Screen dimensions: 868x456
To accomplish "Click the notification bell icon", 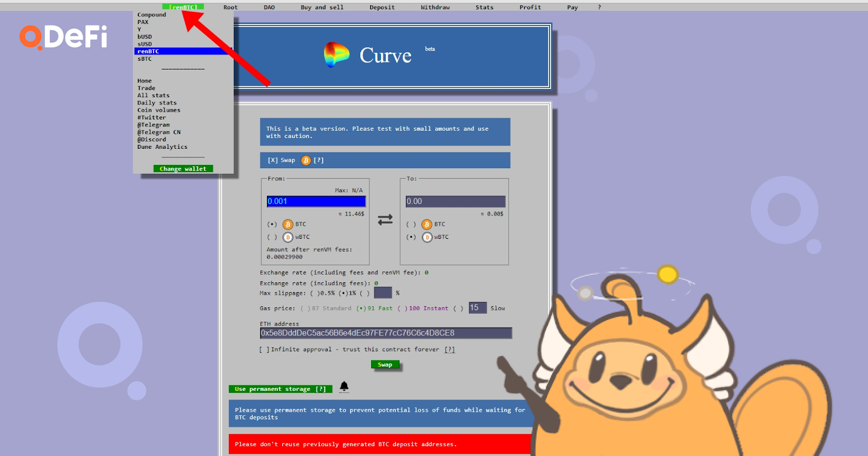I will click(x=344, y=386).
